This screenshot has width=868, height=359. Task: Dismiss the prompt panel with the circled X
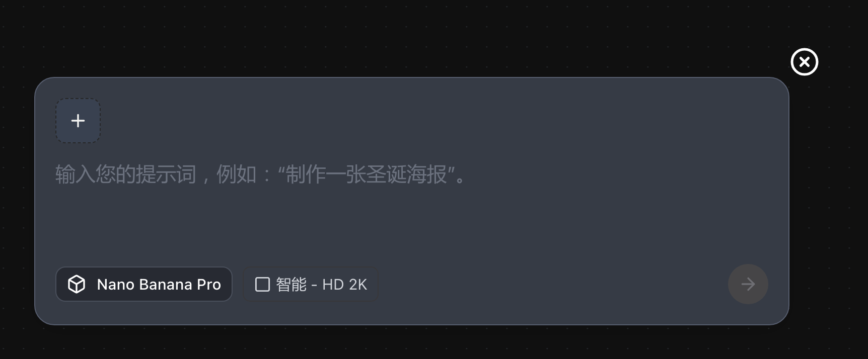tap(805, 62)
